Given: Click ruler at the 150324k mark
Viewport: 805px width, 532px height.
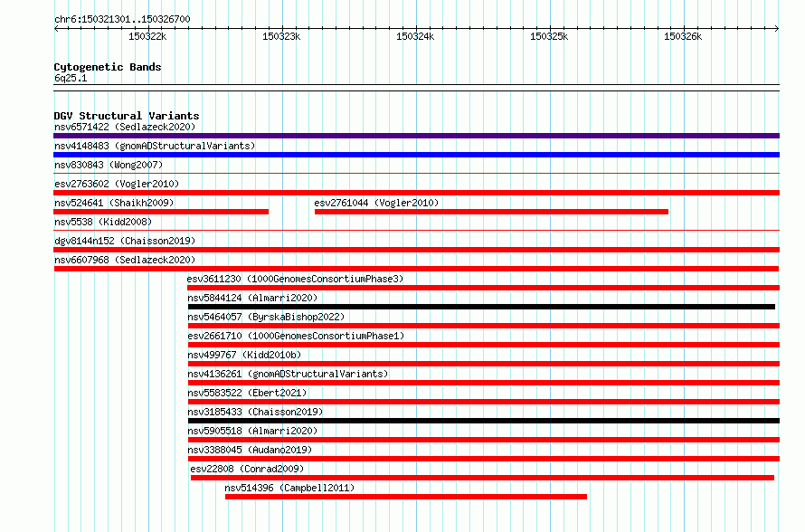Looking at the screenshot, I should coord(416,36).
